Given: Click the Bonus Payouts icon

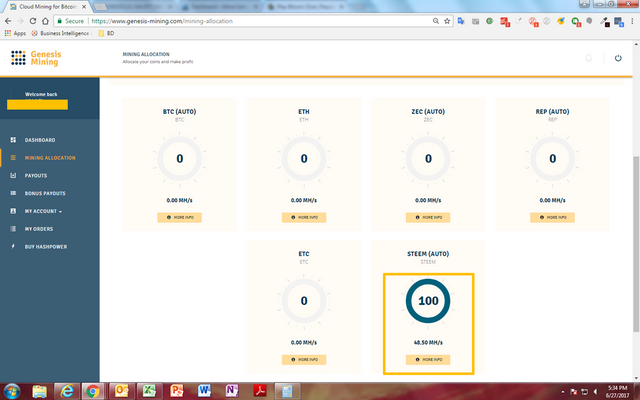Looking at the screenshot, I should pyautogui.click(x=13, y=193).
